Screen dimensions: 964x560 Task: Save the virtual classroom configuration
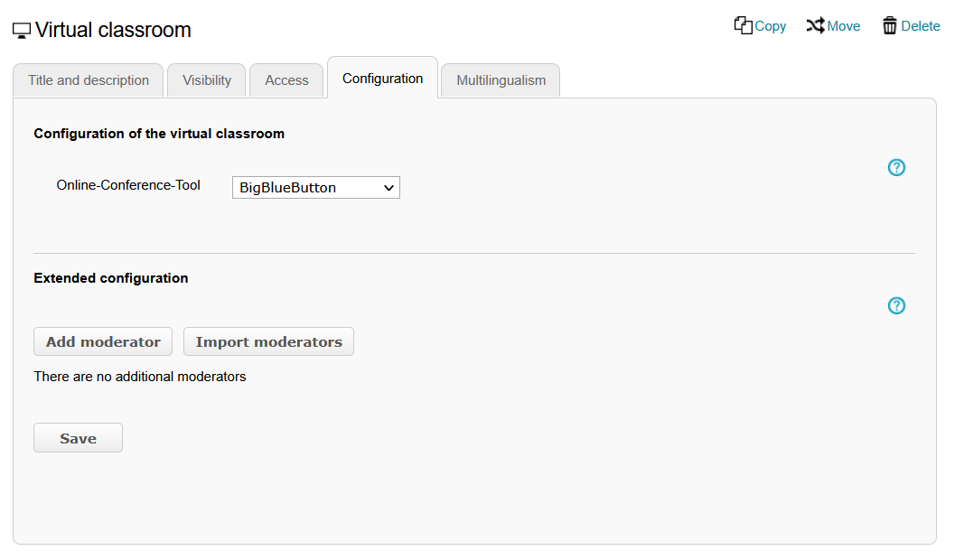[78, 437]
